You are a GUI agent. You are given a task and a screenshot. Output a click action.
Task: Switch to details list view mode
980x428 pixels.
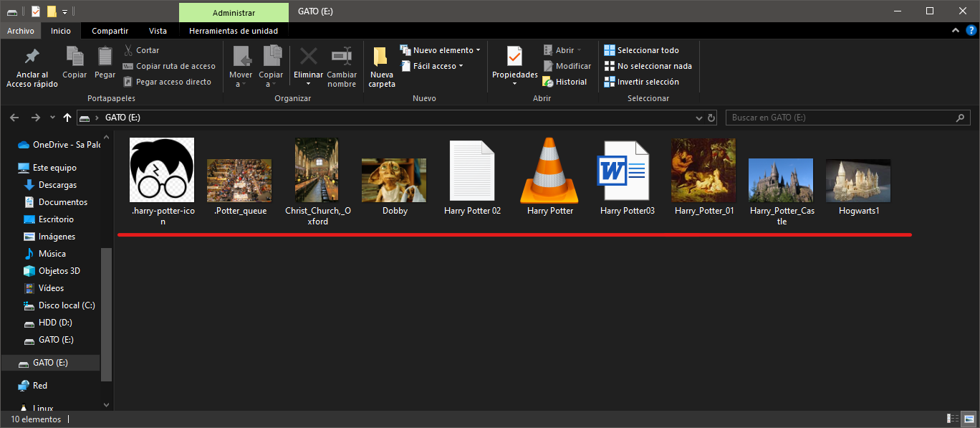tap(953, 419)
